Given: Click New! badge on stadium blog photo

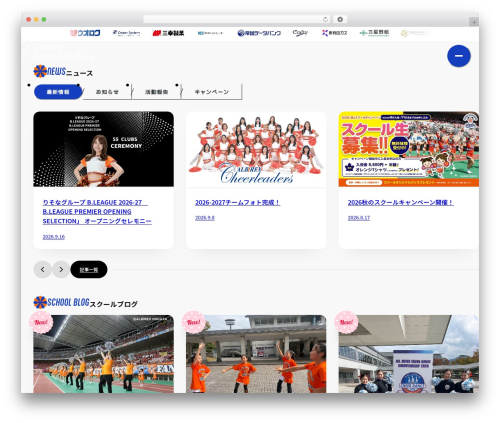Looking at the screenshot, I should point(41,322).
